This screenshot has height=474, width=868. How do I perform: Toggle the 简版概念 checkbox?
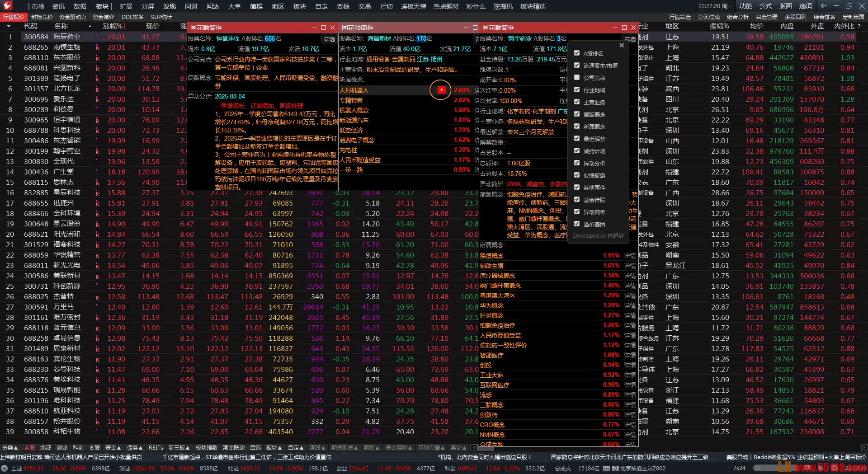pyautogui.click(x=577, y=114)
